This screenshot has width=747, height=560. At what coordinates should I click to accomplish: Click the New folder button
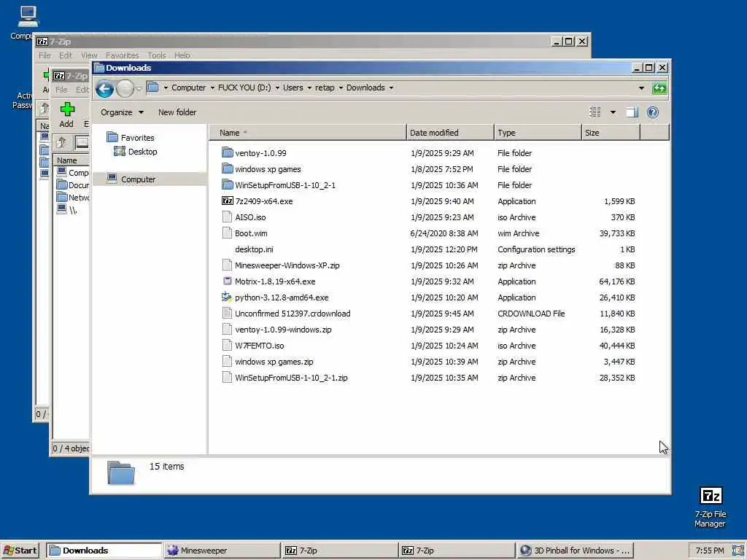[177, 112]
